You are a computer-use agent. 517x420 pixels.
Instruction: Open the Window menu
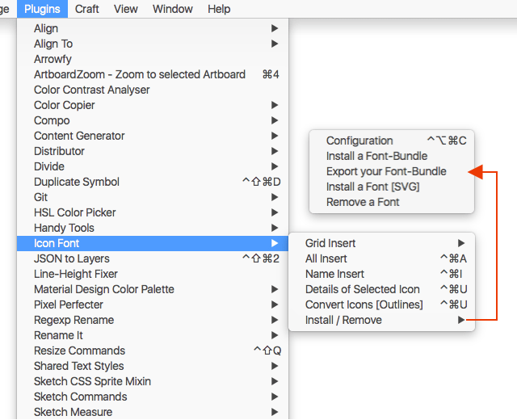click(173, 9)
